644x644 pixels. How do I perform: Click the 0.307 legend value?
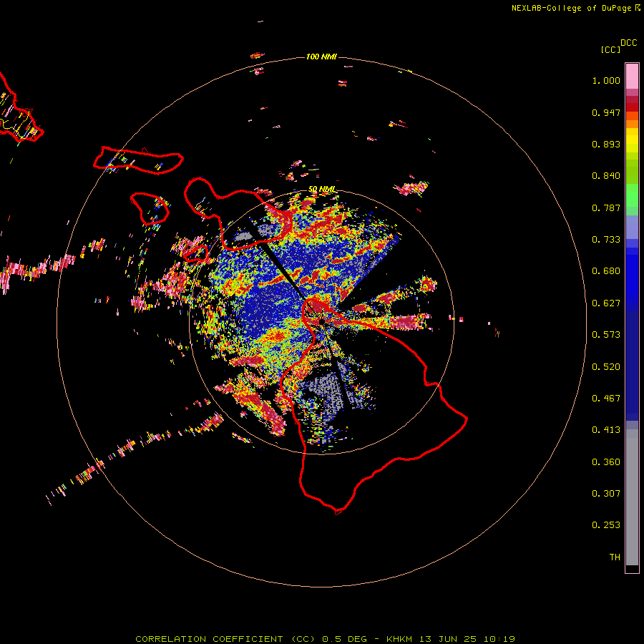pyautogui.click(x=606, y=494)
